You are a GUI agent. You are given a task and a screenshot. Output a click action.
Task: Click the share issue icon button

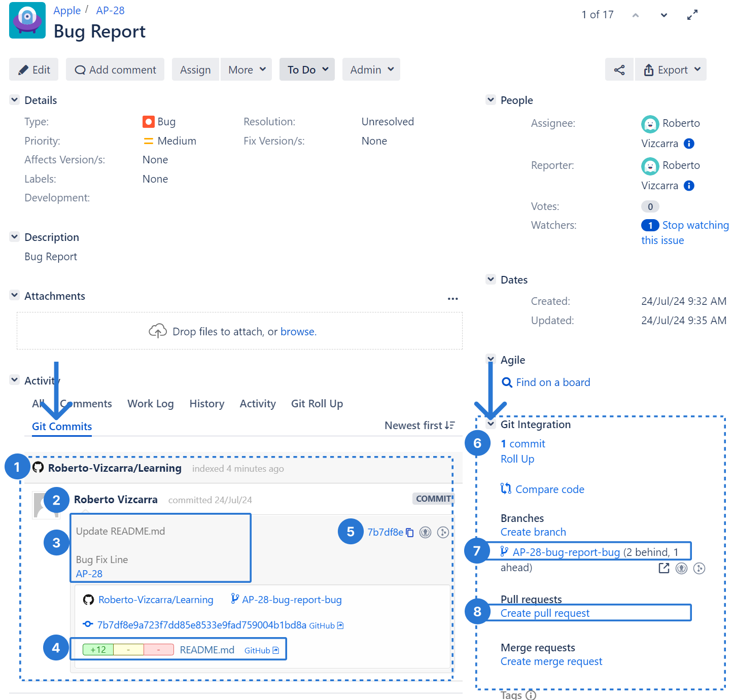pos(619,69)
